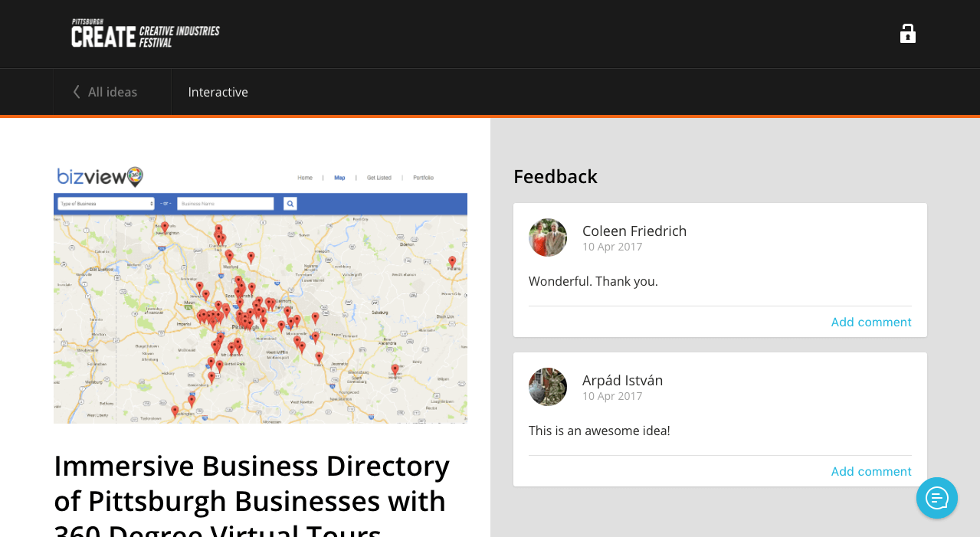Screen dimensions: 980x537
Task: Click Arpád István's profile avatar
Action: pyautogui.click(x=548, y=387)
